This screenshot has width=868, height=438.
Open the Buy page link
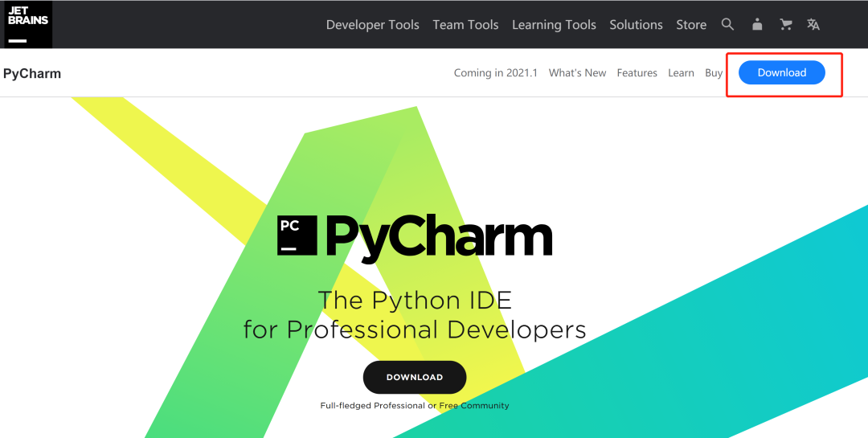714,73
